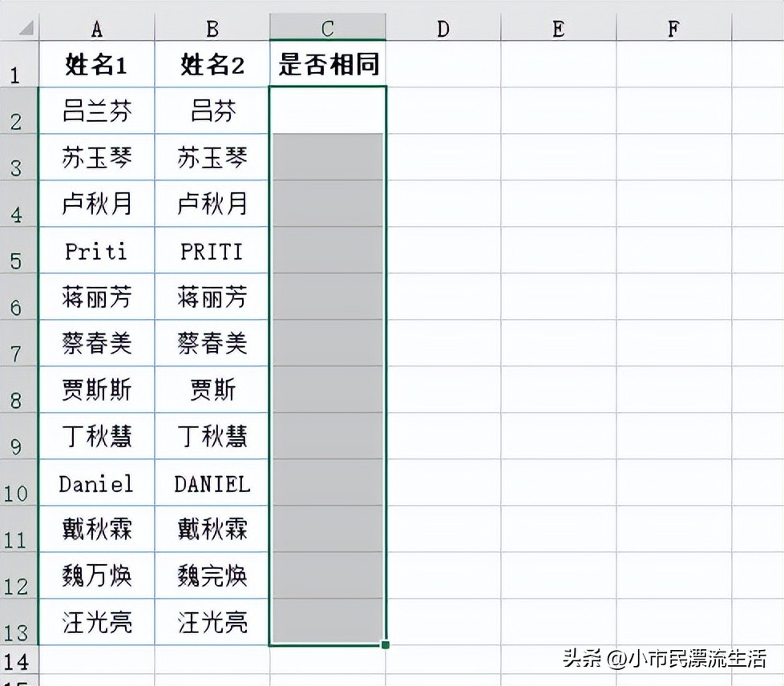The width and height of the screenshot is (784, 686).
Task: Select 苏玉琴 in column B
Action: 212,157
